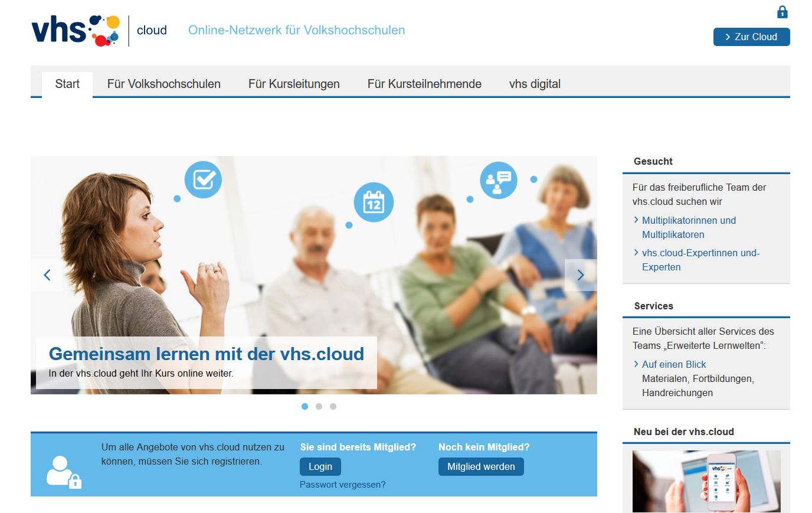
Task: Open the Für Kursleitungen menu
Action: click(x=294, y=84)
